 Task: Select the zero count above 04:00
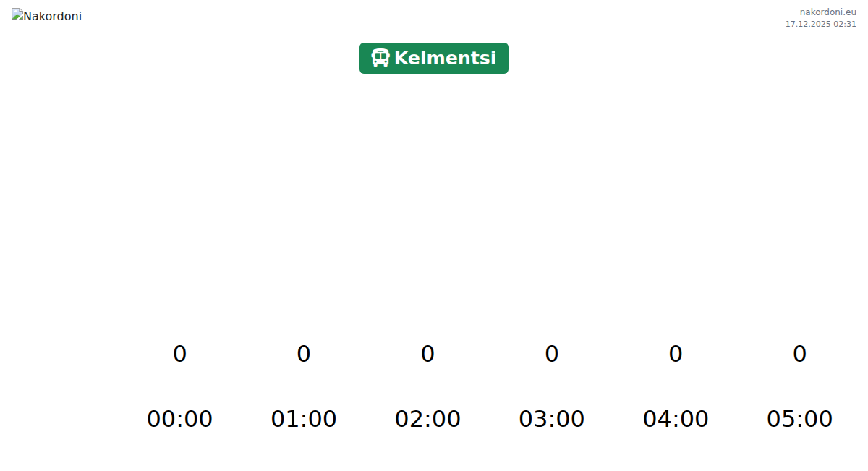[676, 354]
